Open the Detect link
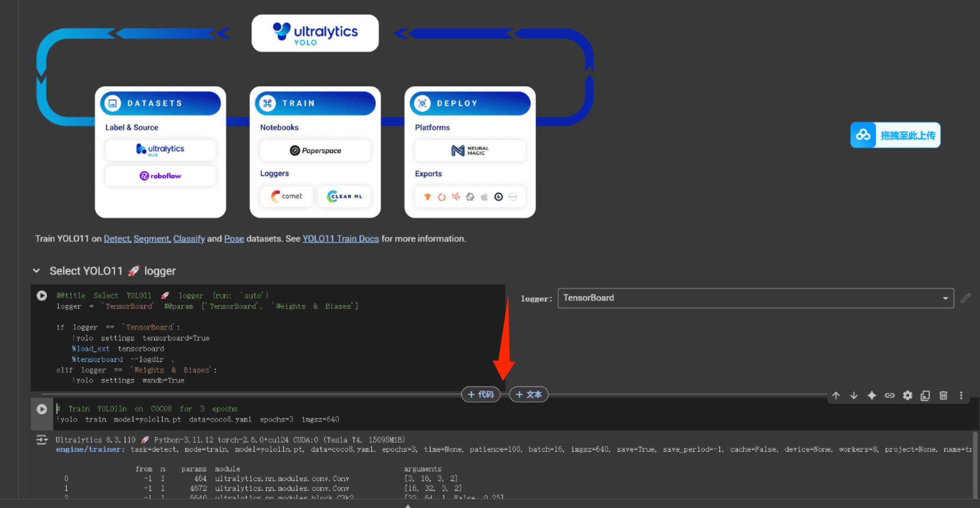The height and width of the screenshot is (508, 980). [x=117, y=239]
